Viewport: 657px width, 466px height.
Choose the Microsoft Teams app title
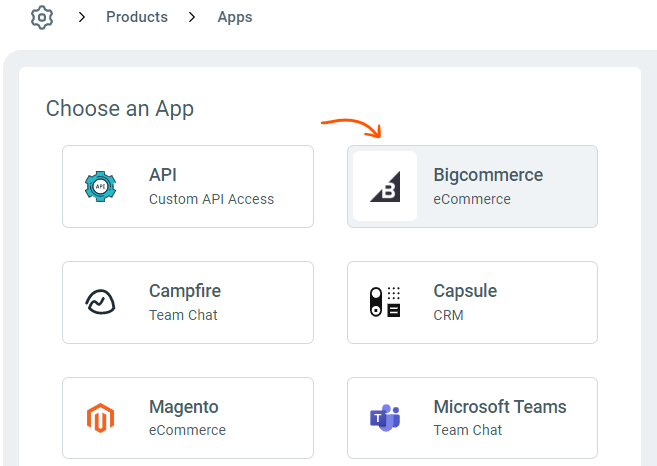[x=500, y=407]
